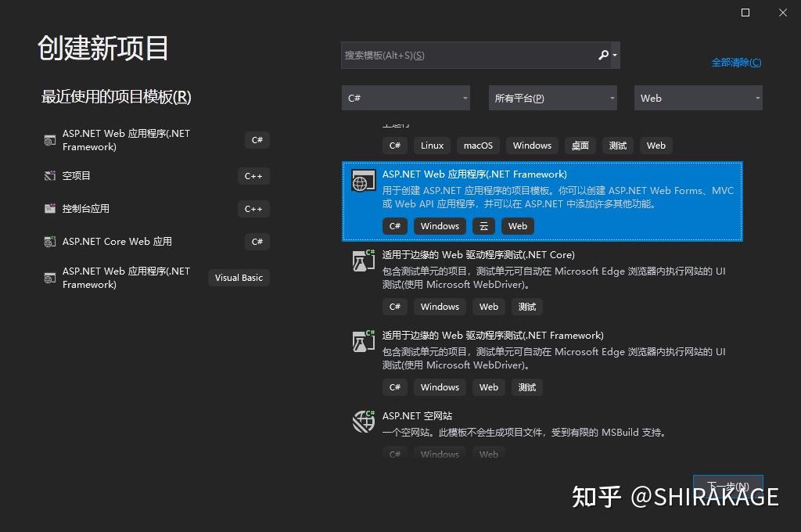
Task: Click the ASP.NET Web application (.NET Framework) globe icon
Action: point(363,182)
